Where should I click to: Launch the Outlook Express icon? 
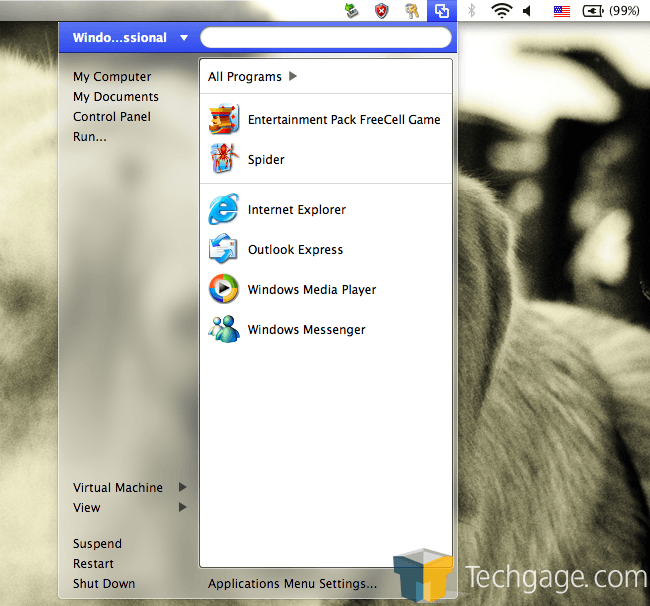(224, 249)
